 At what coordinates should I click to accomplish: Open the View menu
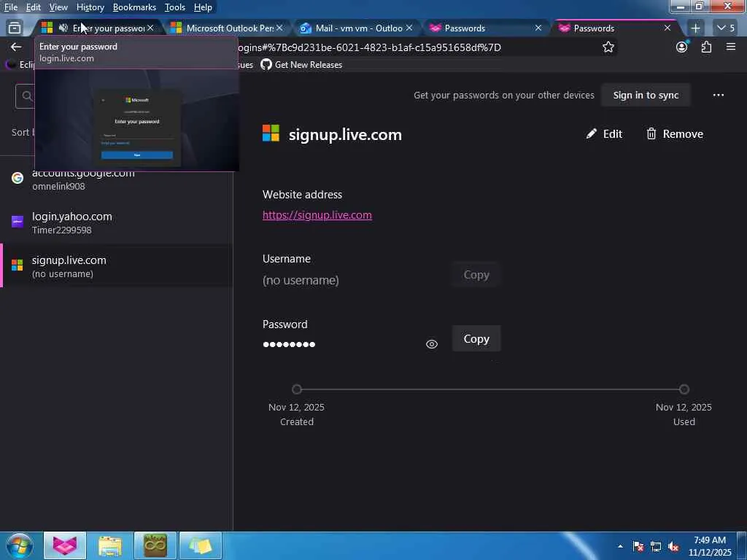click(x=58, y=7)
